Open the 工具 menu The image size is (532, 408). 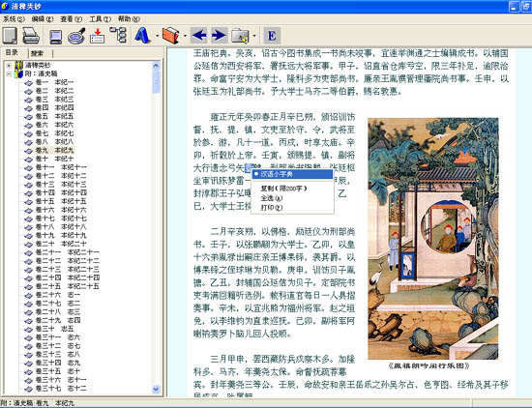click(x=100, y=19)
